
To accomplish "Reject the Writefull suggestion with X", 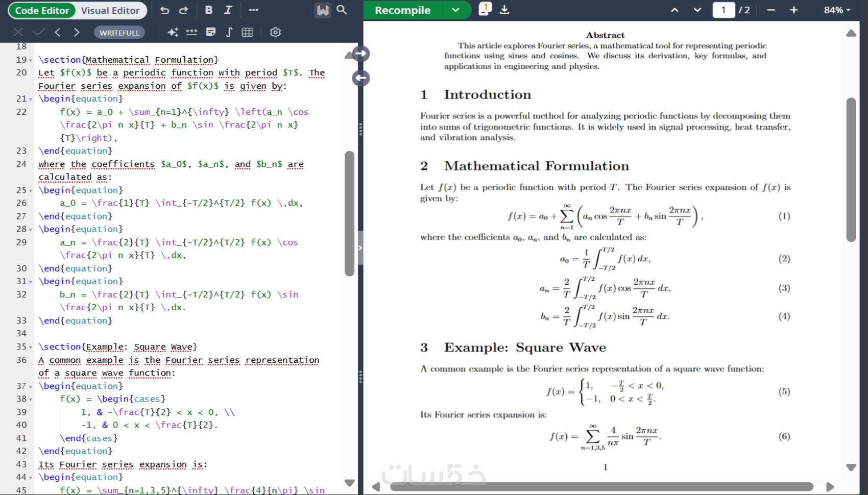I will pos(18,32).
